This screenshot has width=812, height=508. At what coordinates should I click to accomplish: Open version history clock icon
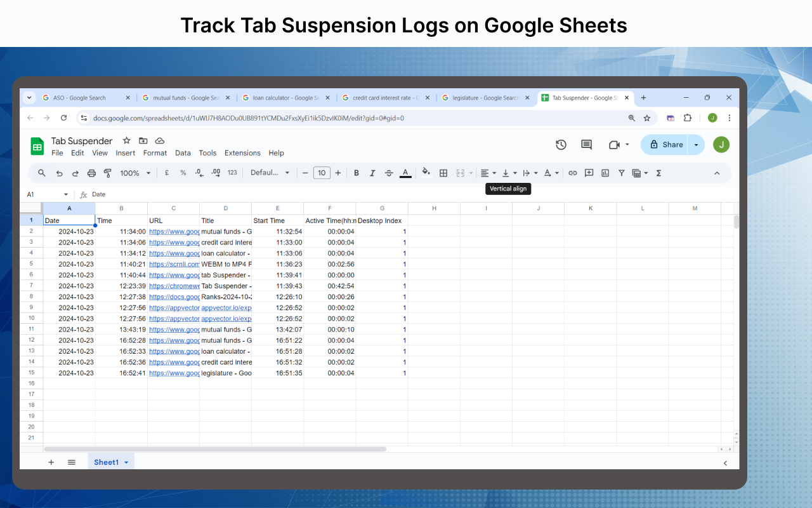[x=561, y=145]
